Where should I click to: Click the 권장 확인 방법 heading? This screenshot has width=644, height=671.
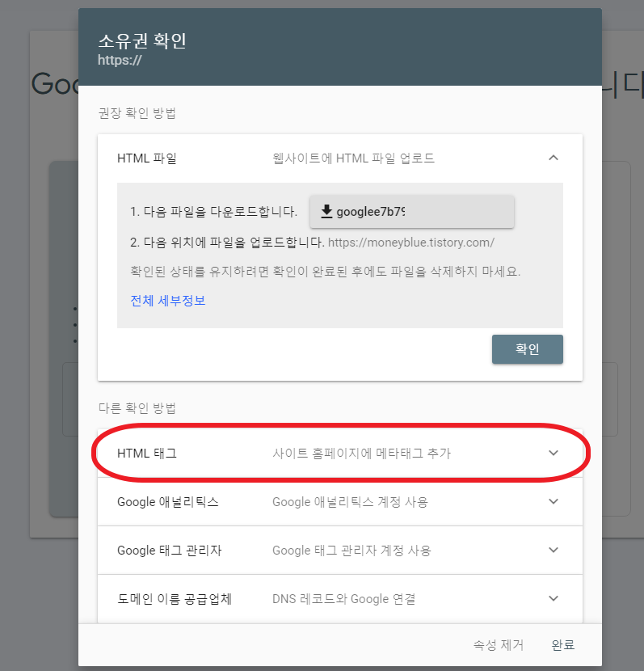(137, 113)
